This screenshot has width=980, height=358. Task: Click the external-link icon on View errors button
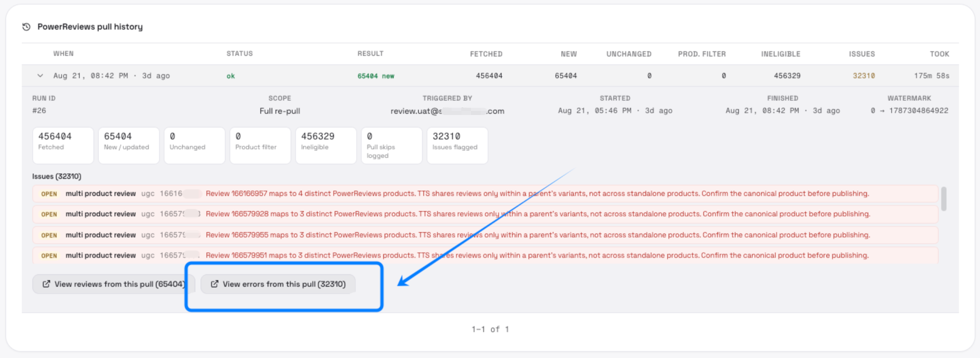214,284
